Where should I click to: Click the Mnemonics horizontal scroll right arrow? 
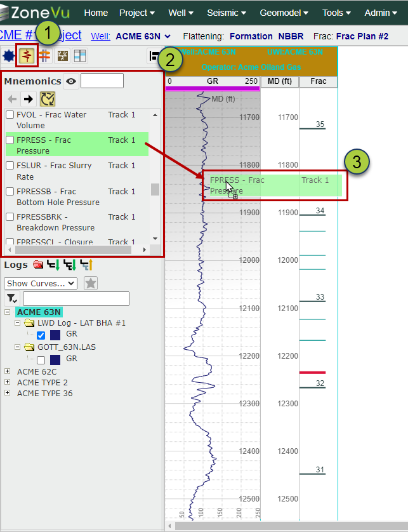(x=145, y=249)
